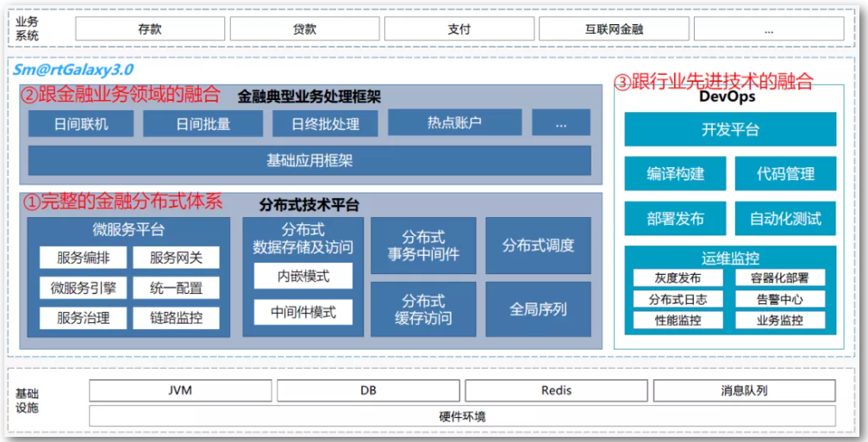Click the 日终批处理 block
The width and height of the screenshot is (868, 442).
coord(326,124)
